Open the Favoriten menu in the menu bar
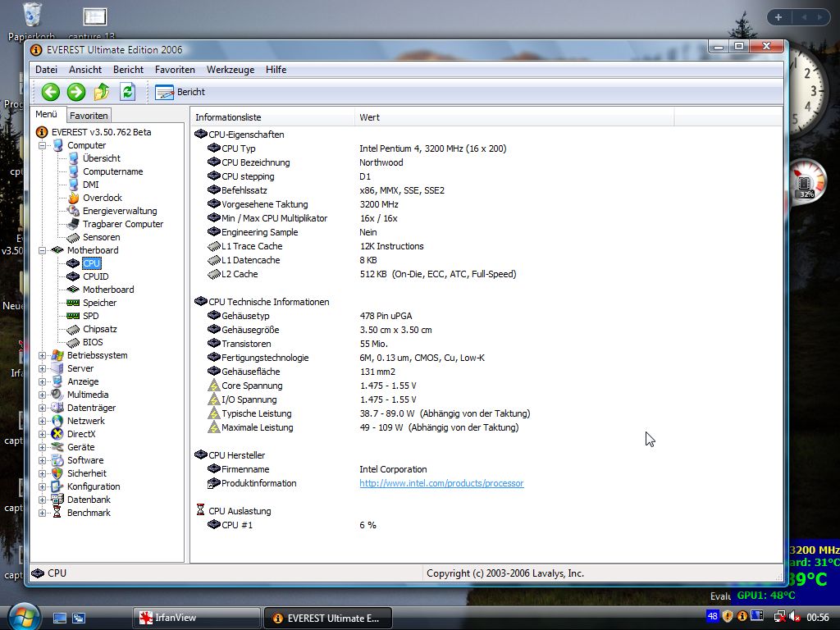This screenshot has width=840, height=630. coord(175,70)
